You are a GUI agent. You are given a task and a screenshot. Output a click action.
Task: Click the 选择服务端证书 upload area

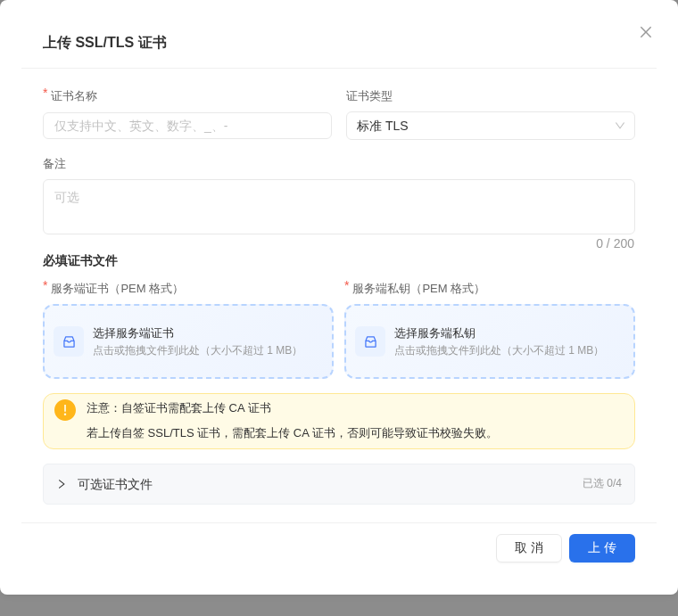(188, 341)
